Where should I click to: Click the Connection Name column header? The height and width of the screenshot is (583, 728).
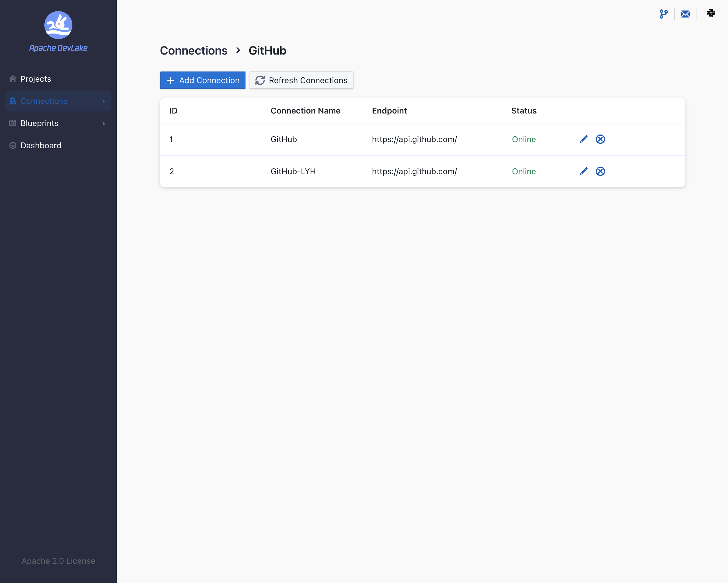[x=305, y=111]
